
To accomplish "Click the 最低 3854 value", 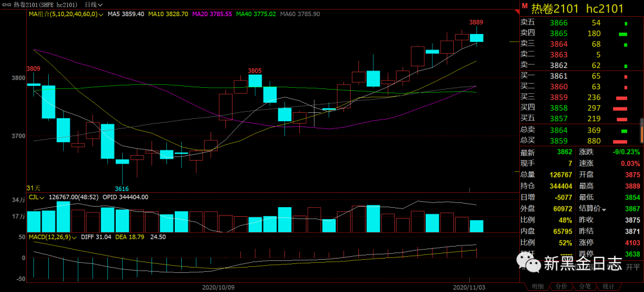I will pyautogui.click(x=633, y=197).
